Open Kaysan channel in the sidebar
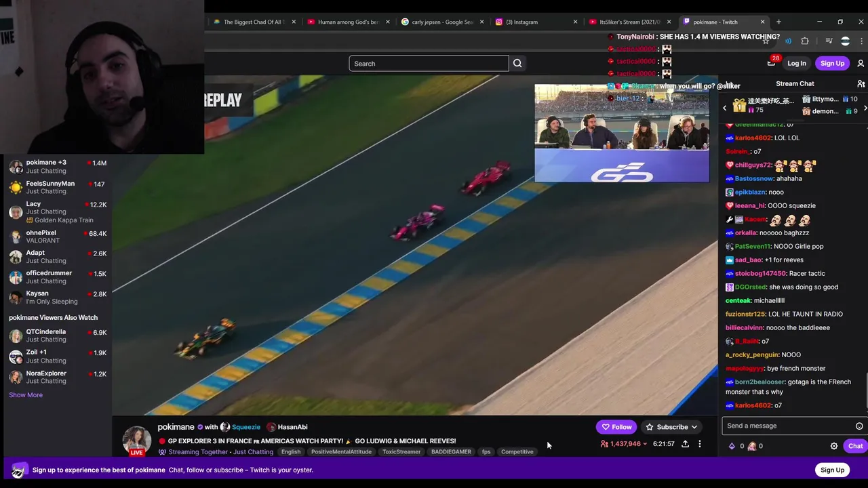 pos(58,297)
